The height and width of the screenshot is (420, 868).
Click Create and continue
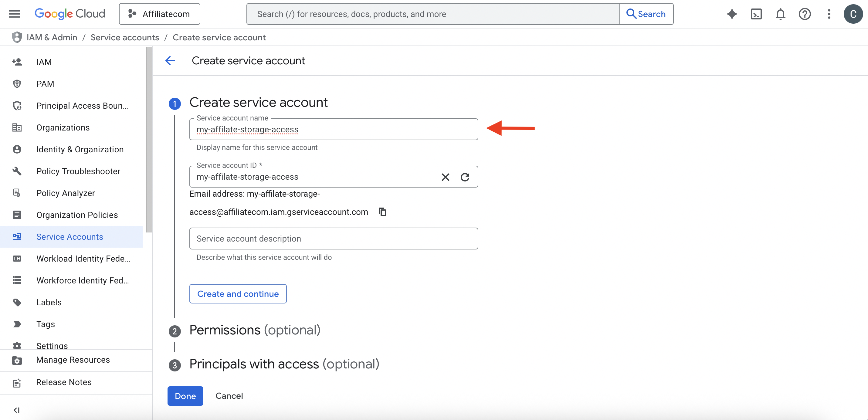click(x=238, y=294)
